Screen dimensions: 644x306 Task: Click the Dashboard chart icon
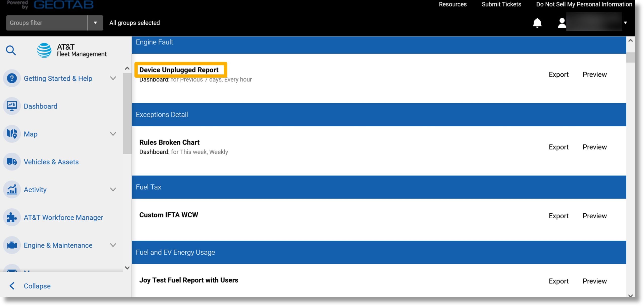[x=12, y=106]
